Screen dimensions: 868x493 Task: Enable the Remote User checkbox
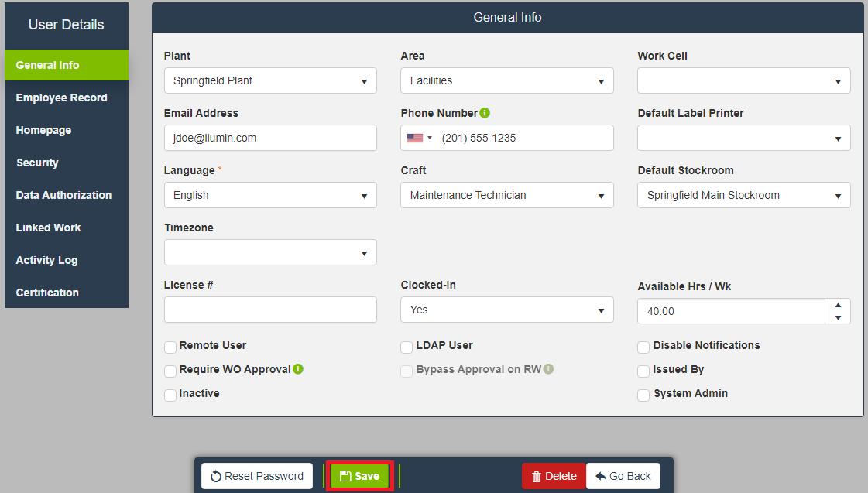point(170,347)
